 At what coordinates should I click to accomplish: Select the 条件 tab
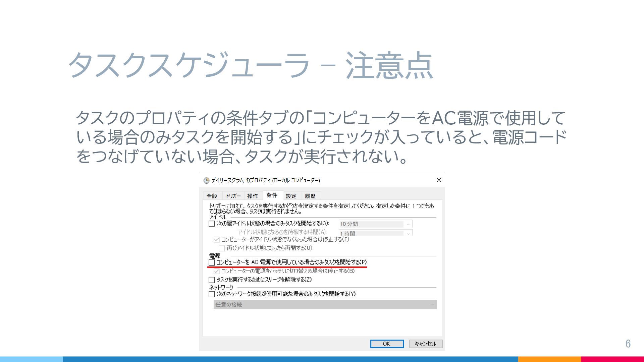pyautogui.click(x=272, y=195)
